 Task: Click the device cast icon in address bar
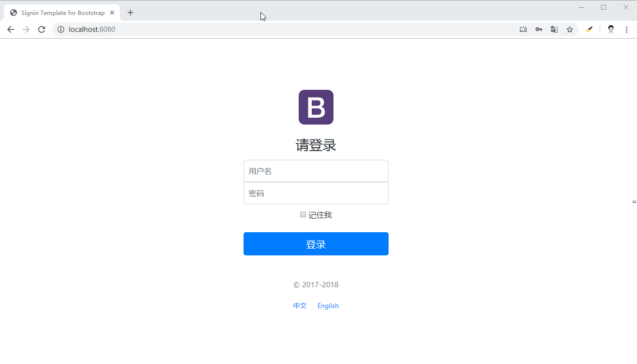523,29
